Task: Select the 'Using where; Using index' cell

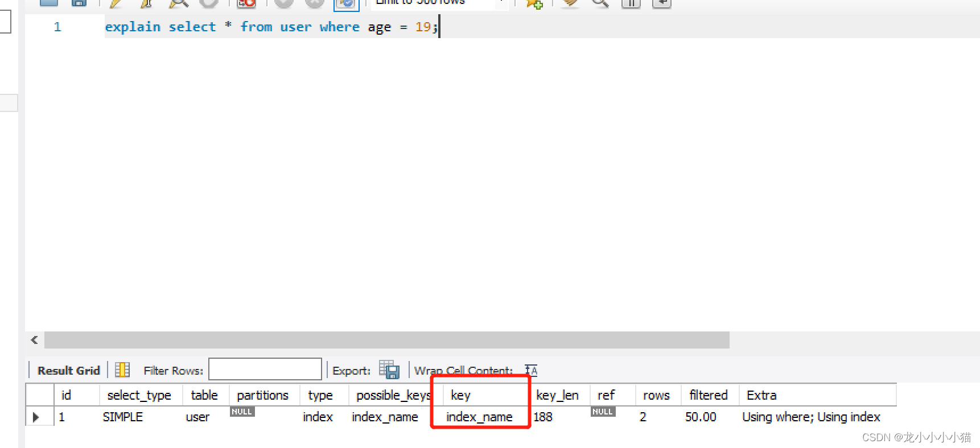Action: tap(811, 417)
